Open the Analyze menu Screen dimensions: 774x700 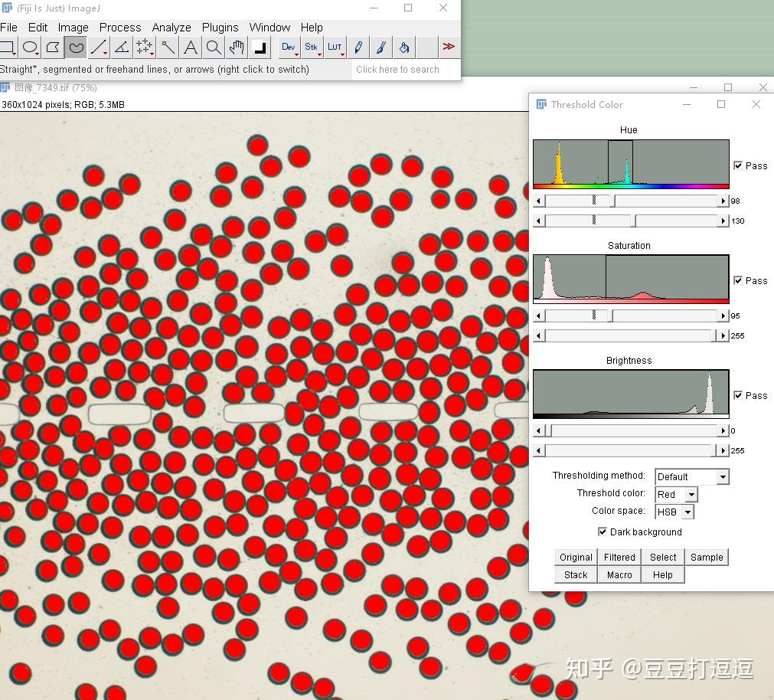tap(171, 27)
